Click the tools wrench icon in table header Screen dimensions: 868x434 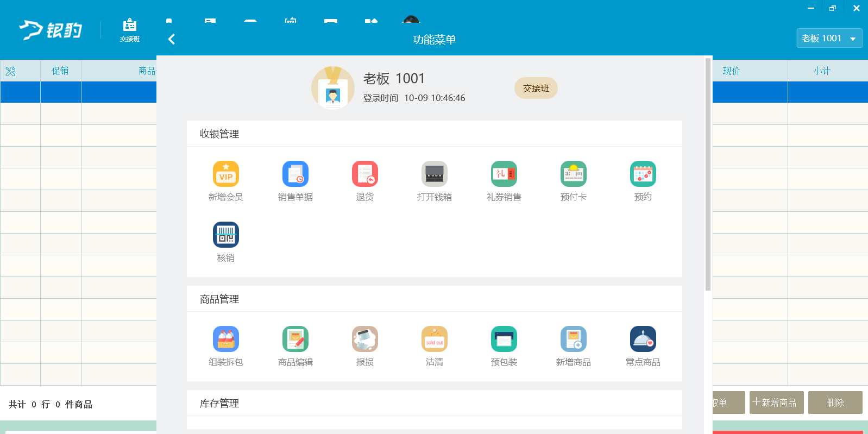pos(10,71)
